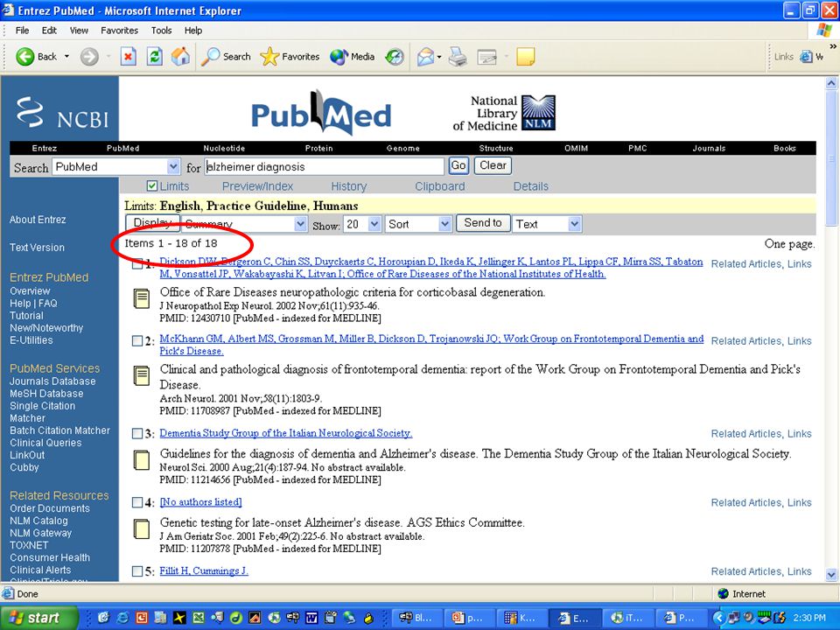Open the Details tab
840x630 pixels.
coord(531,186)
